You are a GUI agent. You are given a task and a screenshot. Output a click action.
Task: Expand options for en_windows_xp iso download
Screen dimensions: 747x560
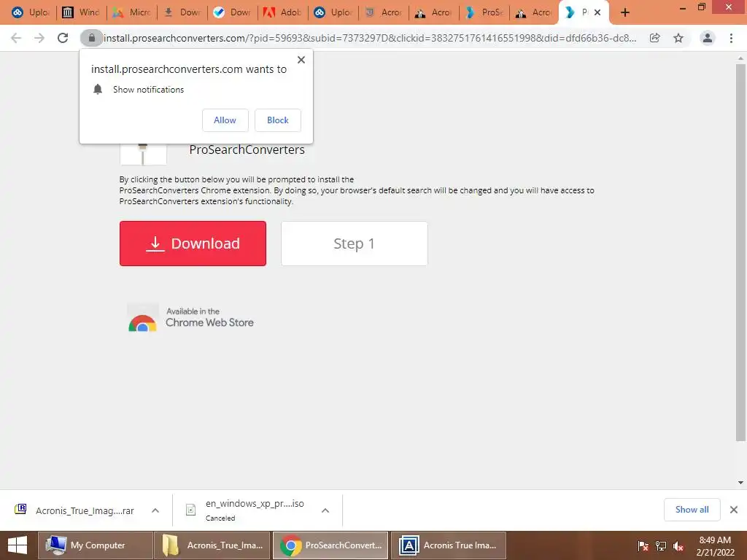click(x=325, y=510)
